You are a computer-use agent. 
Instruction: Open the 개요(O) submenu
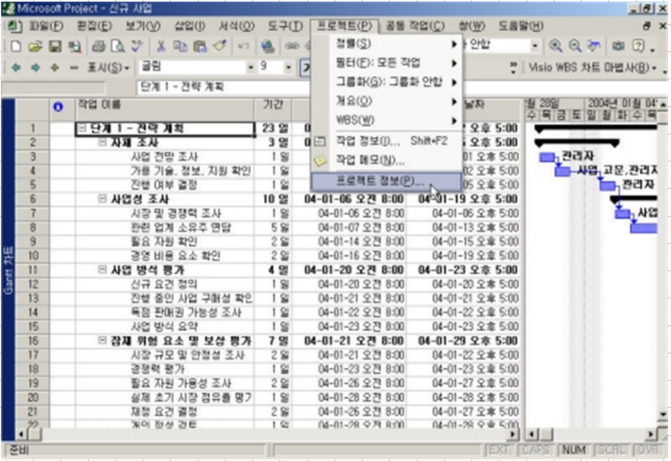tap(387, 101)
